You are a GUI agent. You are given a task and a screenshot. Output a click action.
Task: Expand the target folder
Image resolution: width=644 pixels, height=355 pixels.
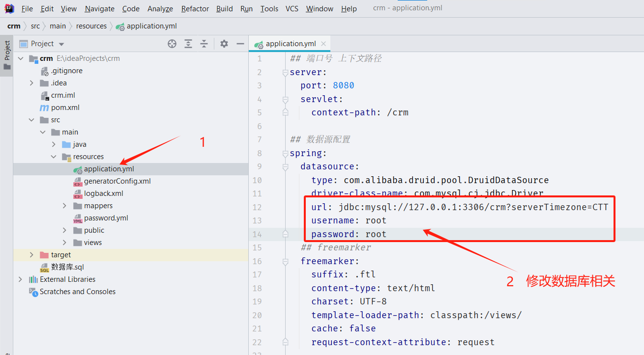31,255
